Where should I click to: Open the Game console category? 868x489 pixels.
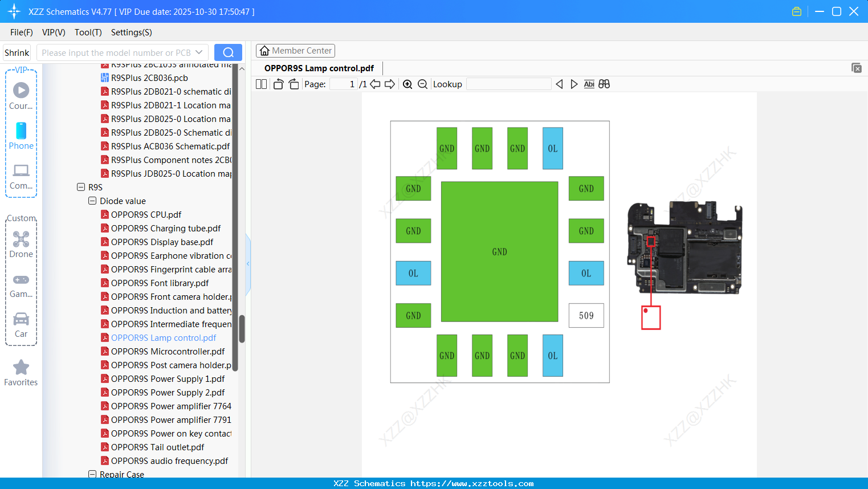tap(21, 286)
